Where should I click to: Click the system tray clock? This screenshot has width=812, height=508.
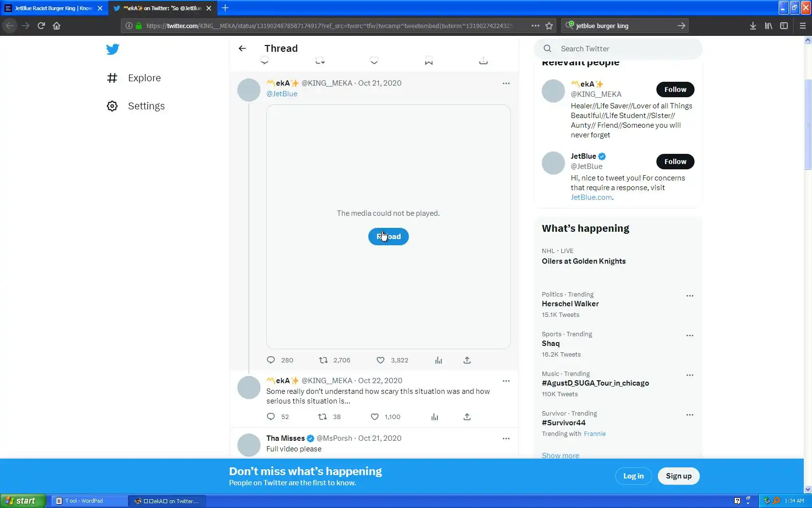click(x=794, y=501)
